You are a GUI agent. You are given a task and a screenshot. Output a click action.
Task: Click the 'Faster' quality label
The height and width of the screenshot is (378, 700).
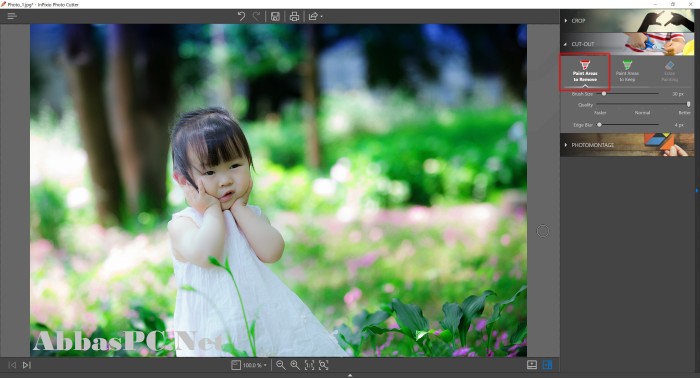(600, 113)
